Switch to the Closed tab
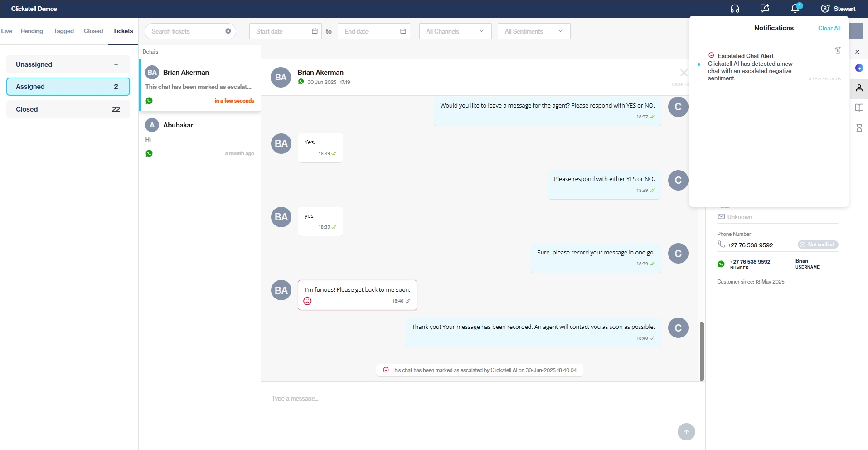The height and width of the screenshot is (450, 868). (x=93, y=31)
